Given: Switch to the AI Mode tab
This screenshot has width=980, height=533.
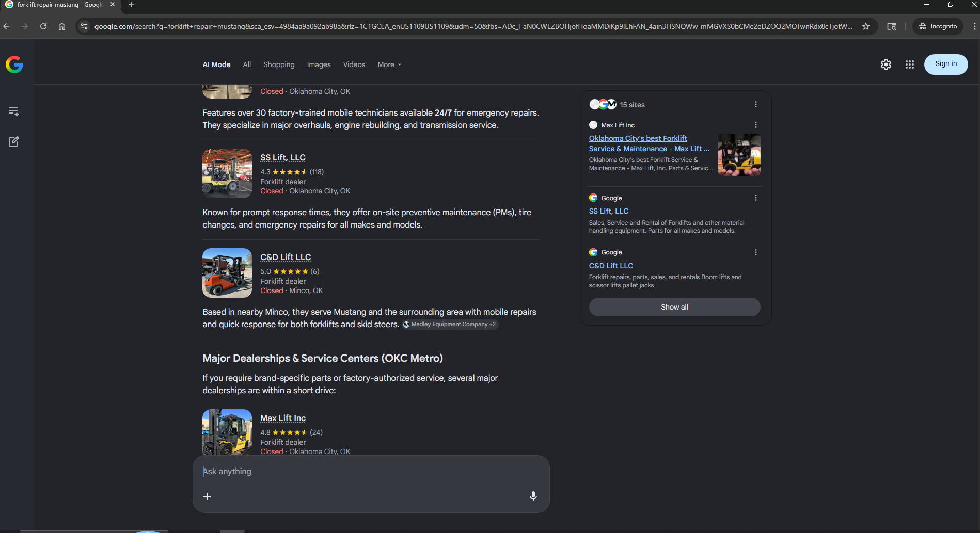Looking at the screenshot, I should pyautogui.click(x=216, y=64).
